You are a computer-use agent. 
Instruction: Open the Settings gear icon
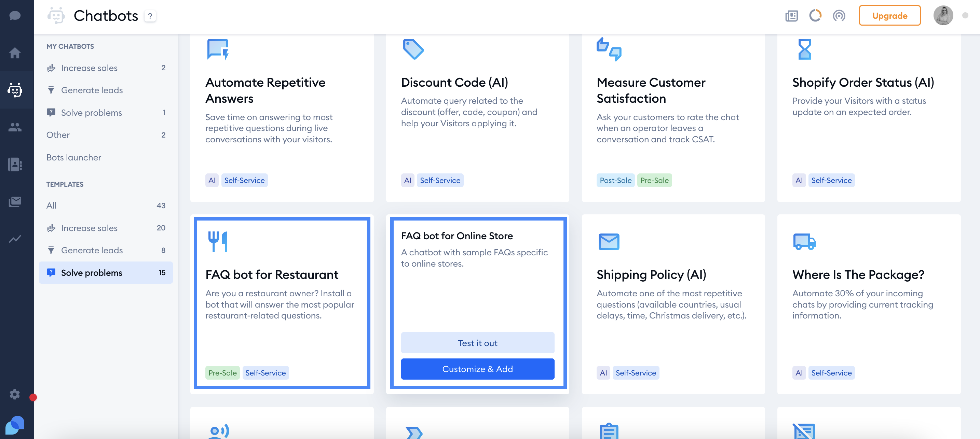[x=15, y=394]
